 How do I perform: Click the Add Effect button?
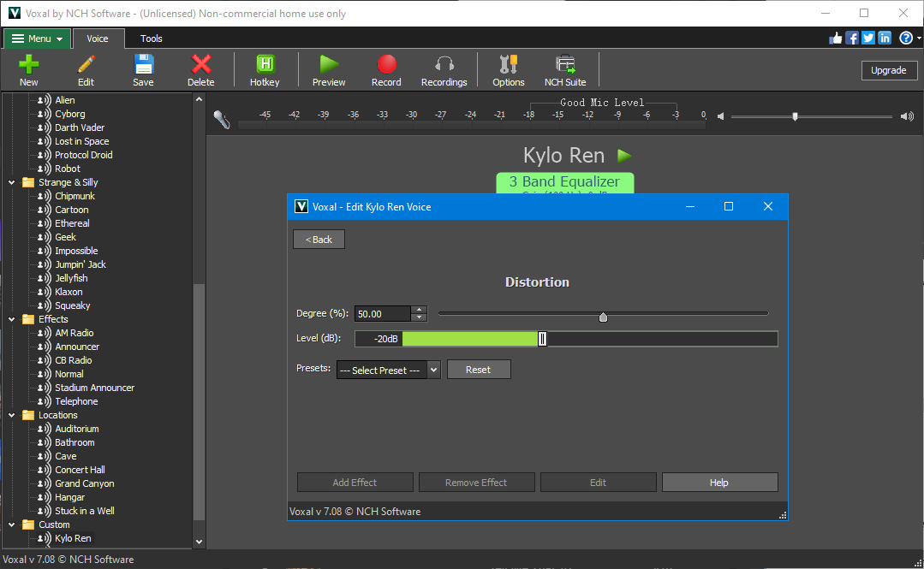(x=355, y=483)
